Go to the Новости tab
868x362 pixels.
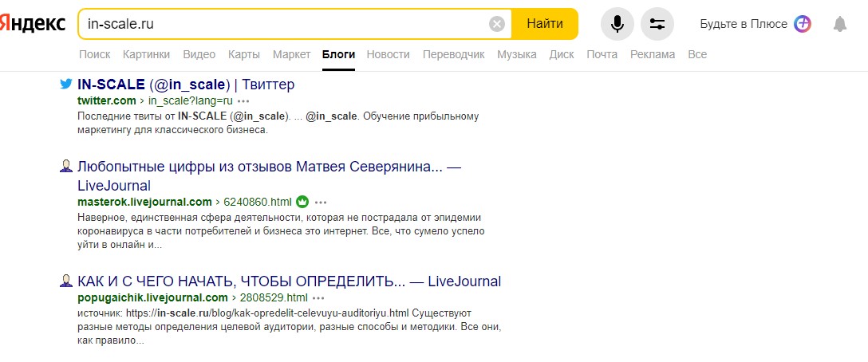[x=388, y=54]
